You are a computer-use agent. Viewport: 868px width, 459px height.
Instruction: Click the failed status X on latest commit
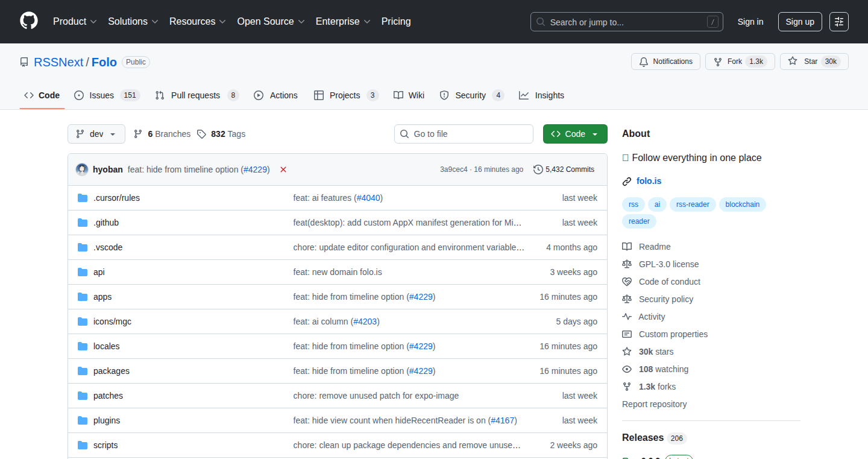[283, 169]
